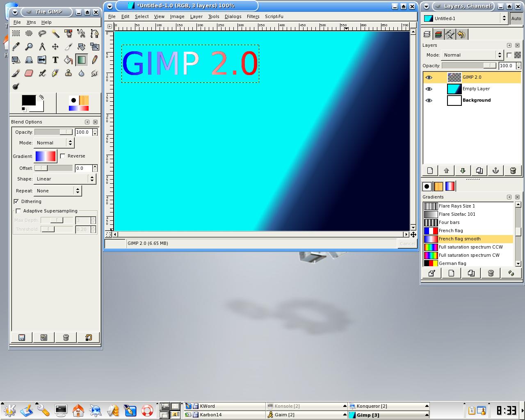Select the Ellipse Select tool
525x420 pixels.
29,33
